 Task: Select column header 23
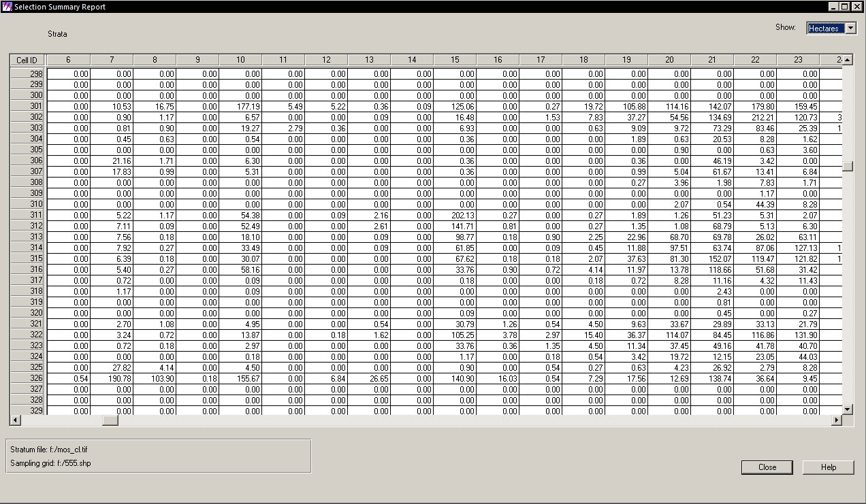click(798, 60)
